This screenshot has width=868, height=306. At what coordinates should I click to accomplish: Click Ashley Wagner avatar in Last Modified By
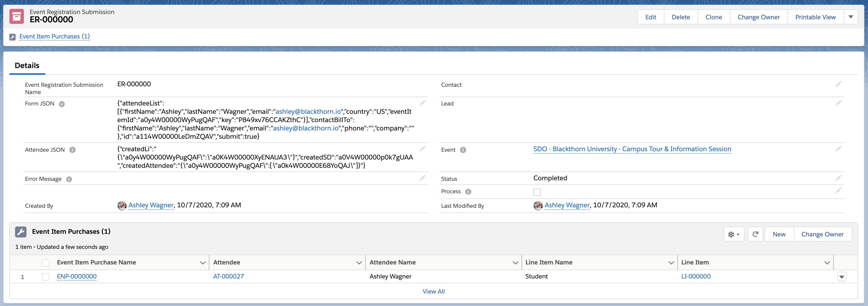coord(538,205)
